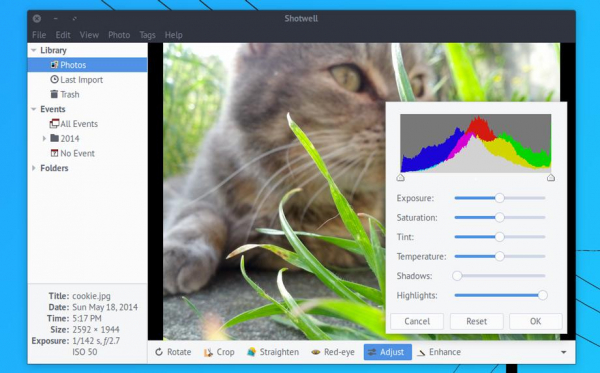Select All Events in the sidebar
Image resolution: width=600 pixels, height=373 pixels.
click(73, 124)
